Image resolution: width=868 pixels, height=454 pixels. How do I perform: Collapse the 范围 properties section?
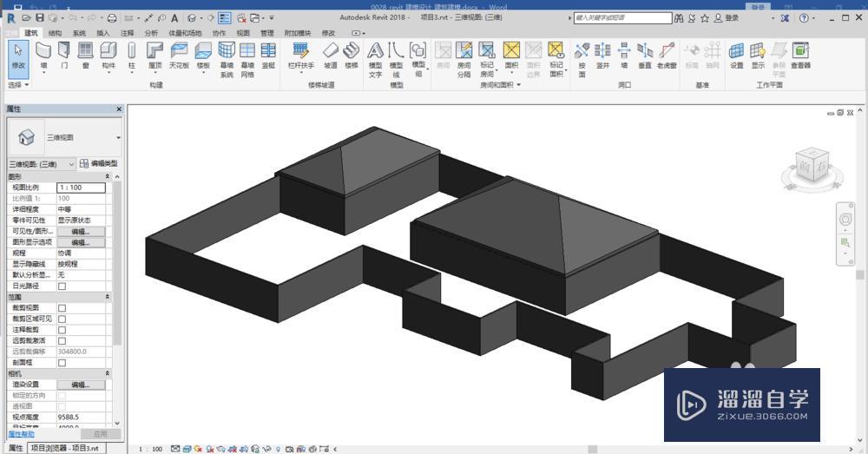coord(108,298)
